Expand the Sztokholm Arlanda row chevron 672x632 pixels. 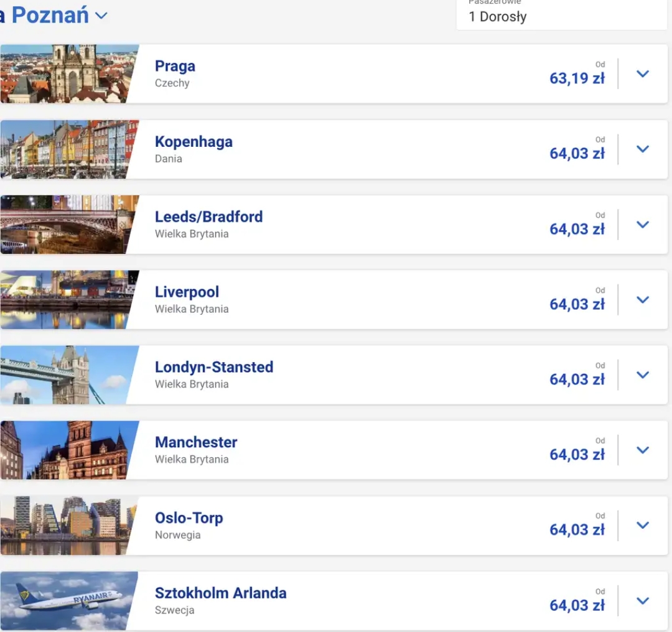coord(643,601)
